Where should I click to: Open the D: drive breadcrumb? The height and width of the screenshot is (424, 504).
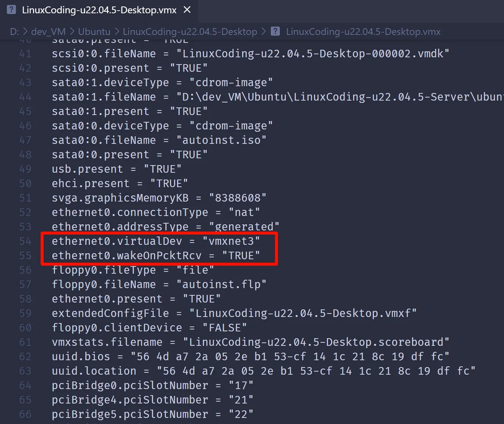(x=14, y=32)
